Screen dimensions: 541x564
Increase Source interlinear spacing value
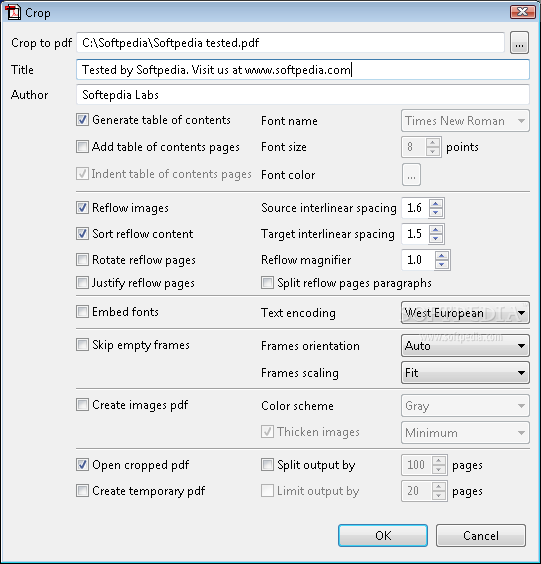coord(436,204)
